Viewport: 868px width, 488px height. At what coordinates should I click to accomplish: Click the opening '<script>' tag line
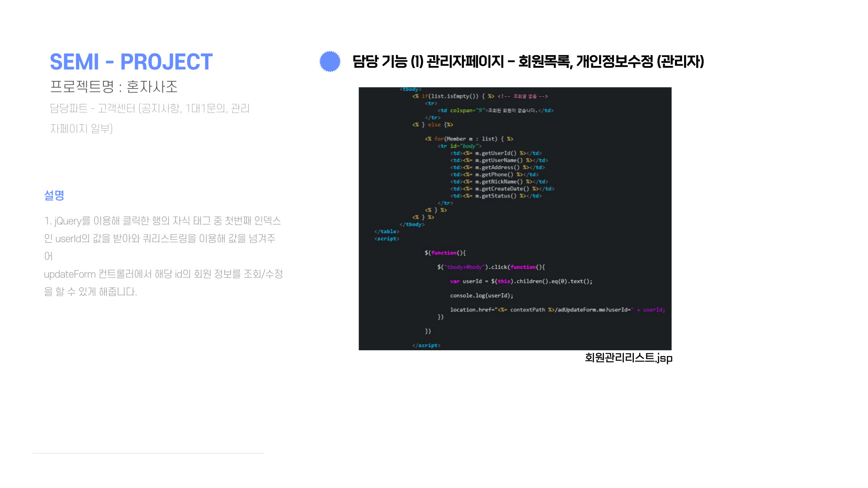point(387,239)
